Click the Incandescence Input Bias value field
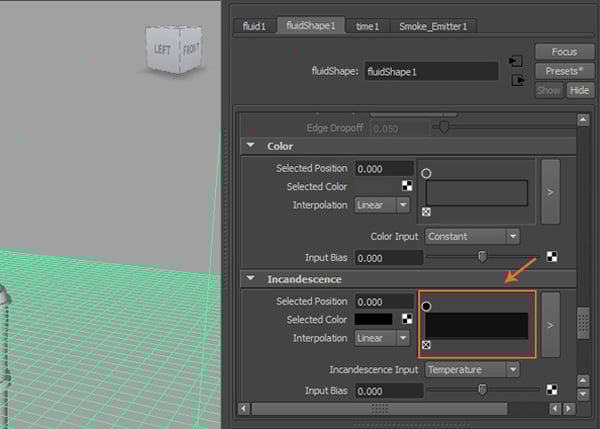Image resolution: width=600 pixels, height=429 pixels. (x=389, y=391)
